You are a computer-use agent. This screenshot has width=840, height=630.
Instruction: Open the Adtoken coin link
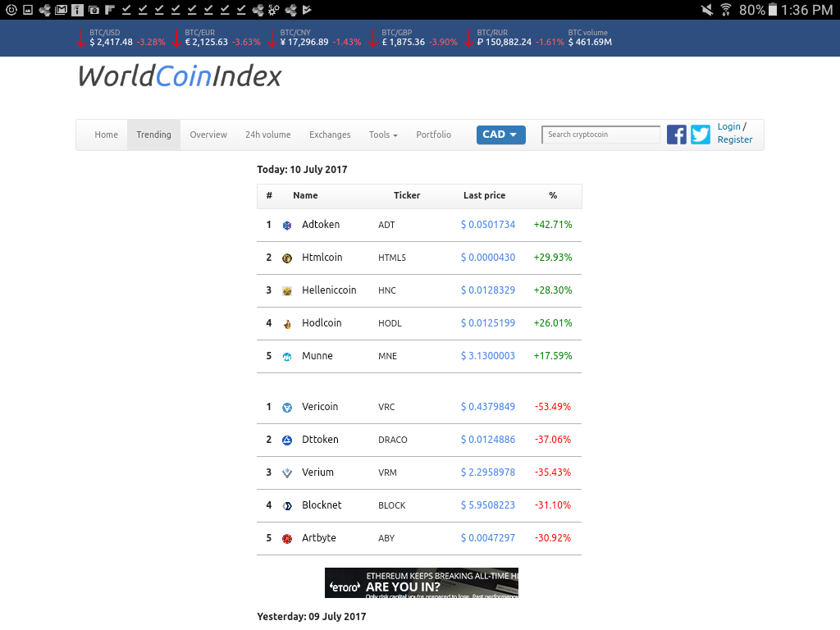coord(321,225)
